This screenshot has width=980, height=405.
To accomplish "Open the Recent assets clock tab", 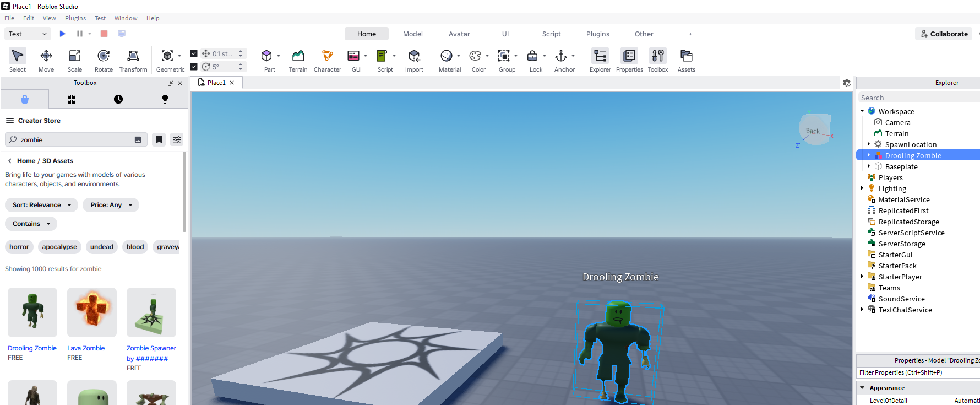I will point(118,99).
